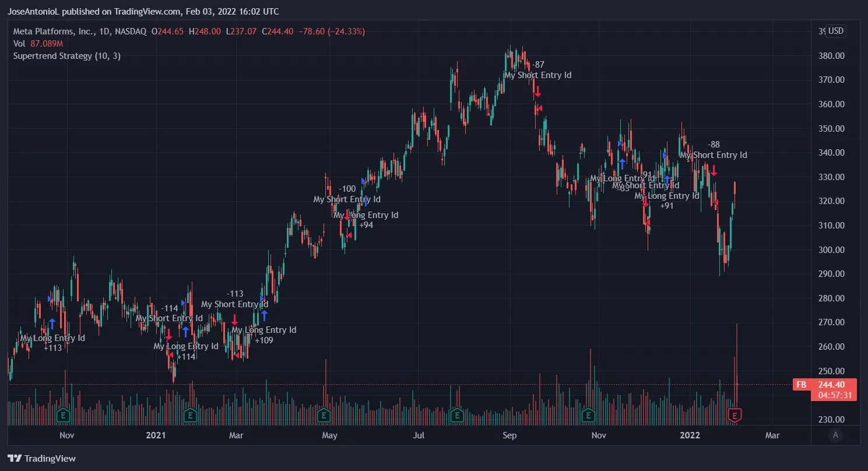Click the 230.00 price axis label
This screenshot has width=868, height=471.
[831, 420]
